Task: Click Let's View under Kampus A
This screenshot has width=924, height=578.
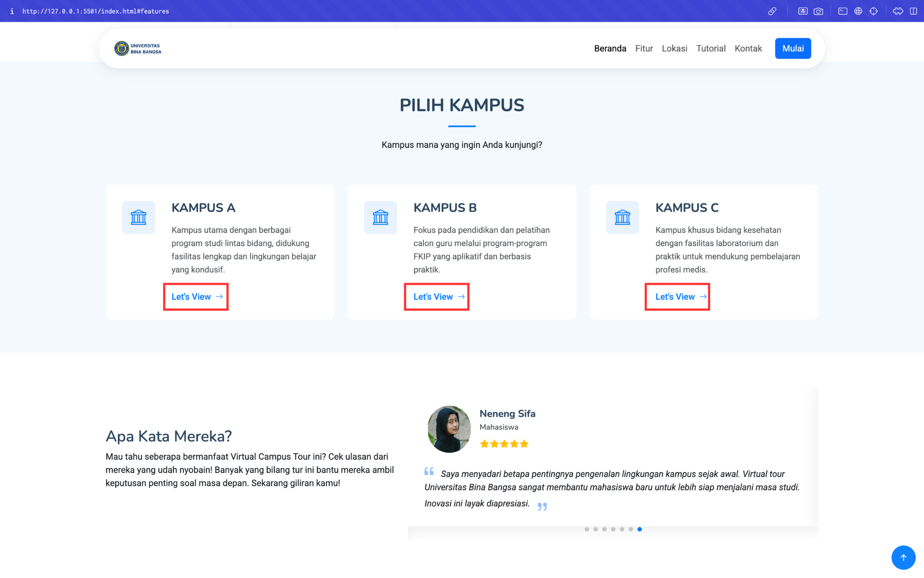Action: click(196, 297)
